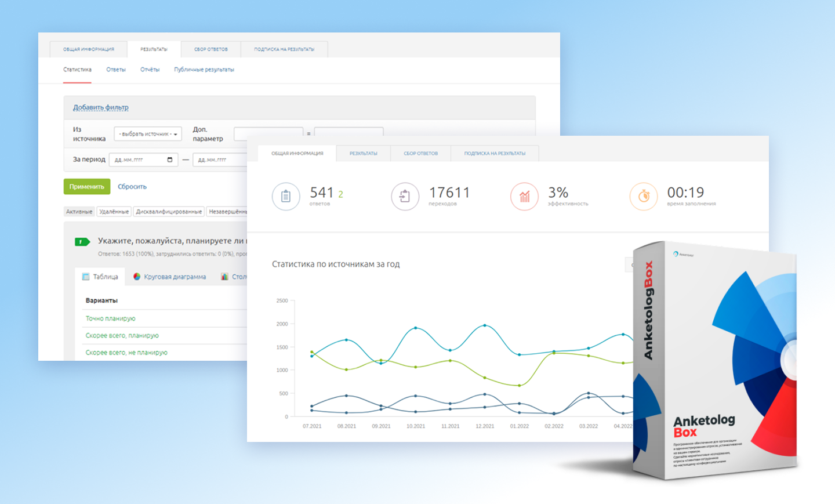Open the Ответы sub-tab
835x504 pixels.
coord(116,70)
